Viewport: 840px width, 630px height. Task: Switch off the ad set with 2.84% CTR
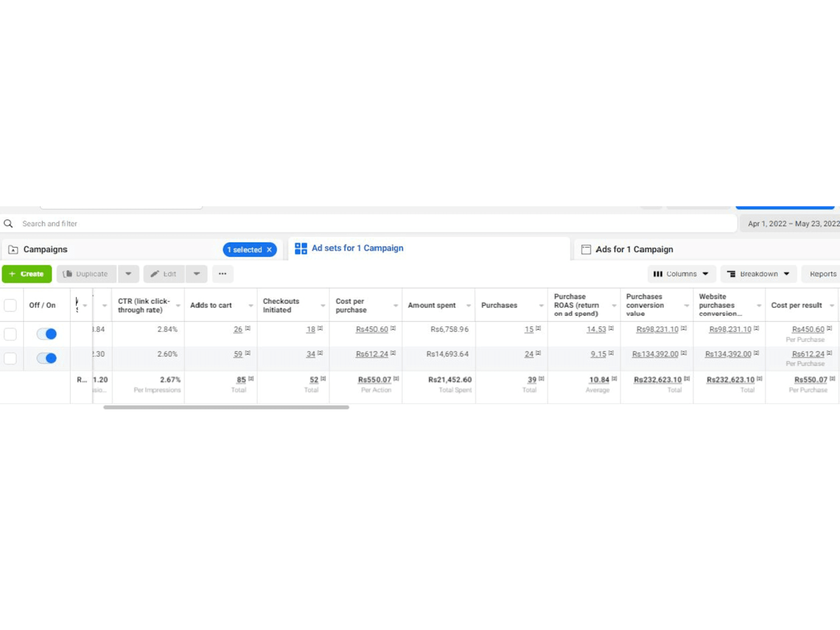46,334
